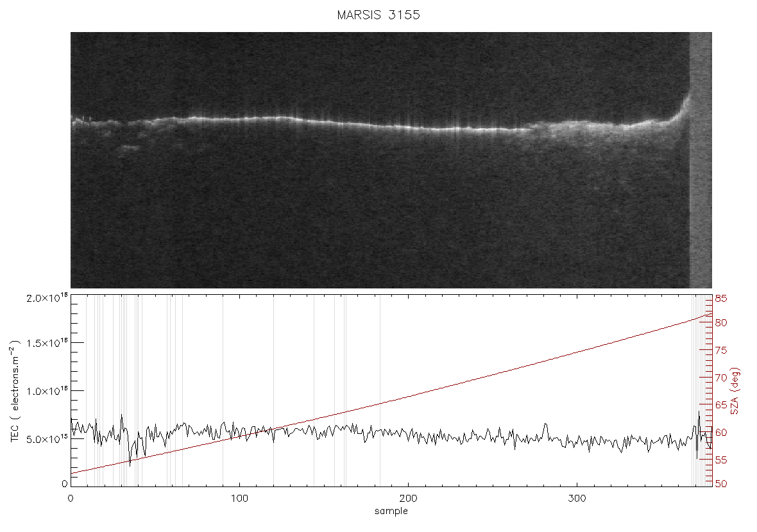Click the 2.0×10^16 TEC tick label
The height and width of the screenshot is (532, 757).
[47, 297]
